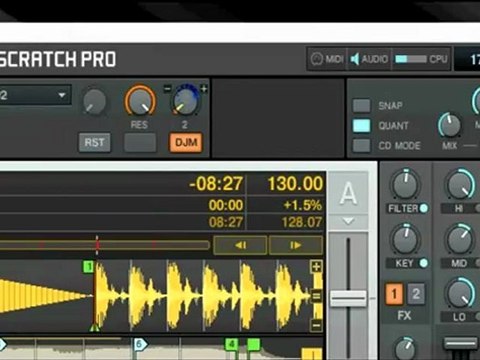
Task: Click the Deck A letter label
Action: point(348,193)
